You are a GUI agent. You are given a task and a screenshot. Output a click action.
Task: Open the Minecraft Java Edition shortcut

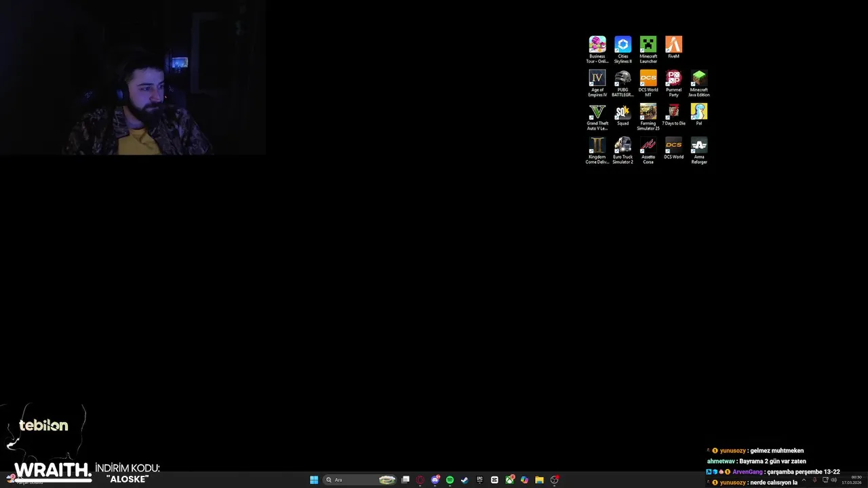coord(699,83)
